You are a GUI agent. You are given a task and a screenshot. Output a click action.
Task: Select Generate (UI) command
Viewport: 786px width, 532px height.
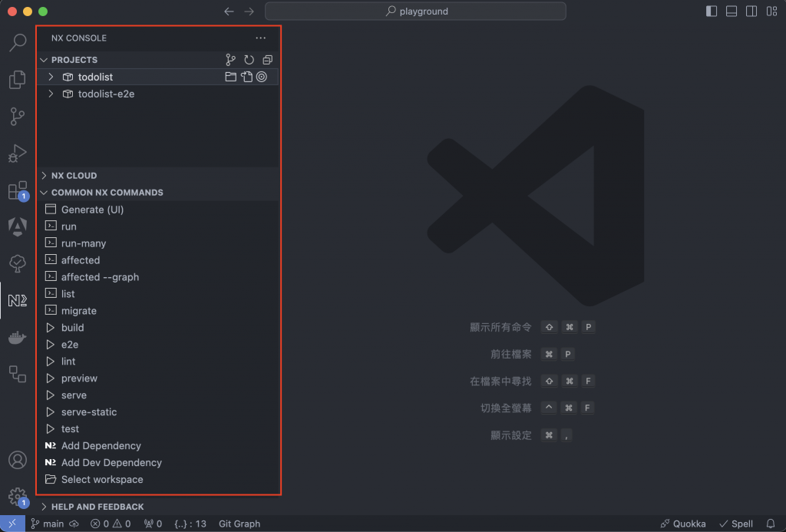[158, 210]
